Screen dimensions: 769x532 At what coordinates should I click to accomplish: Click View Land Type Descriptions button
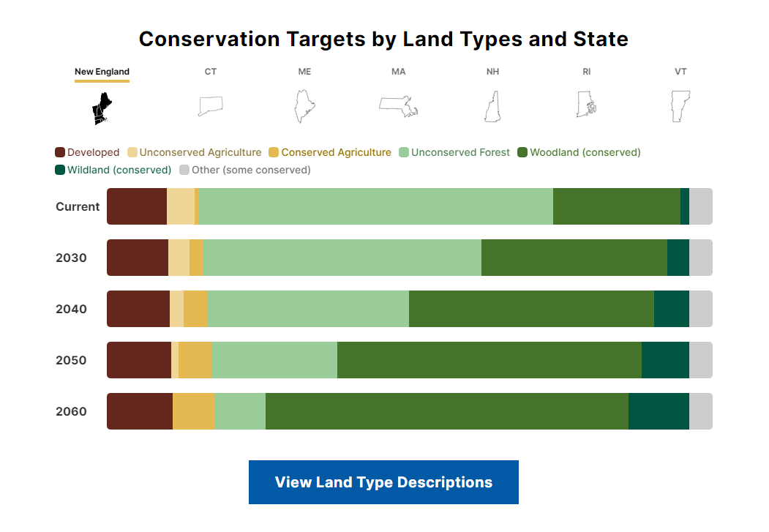coord(383,482)
